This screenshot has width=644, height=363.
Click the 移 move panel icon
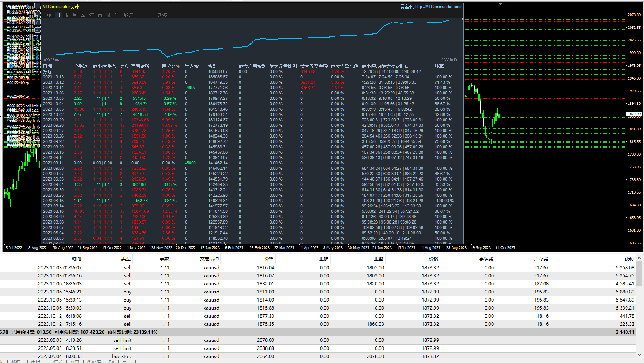pyautogui.click(x=37, y=15)
